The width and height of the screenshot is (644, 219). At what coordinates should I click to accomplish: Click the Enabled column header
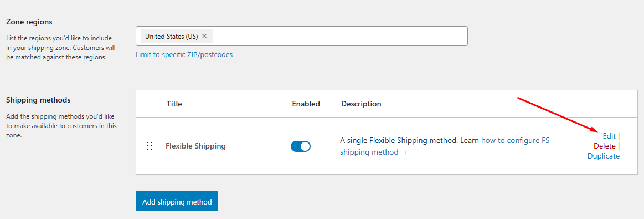point(306,104)
